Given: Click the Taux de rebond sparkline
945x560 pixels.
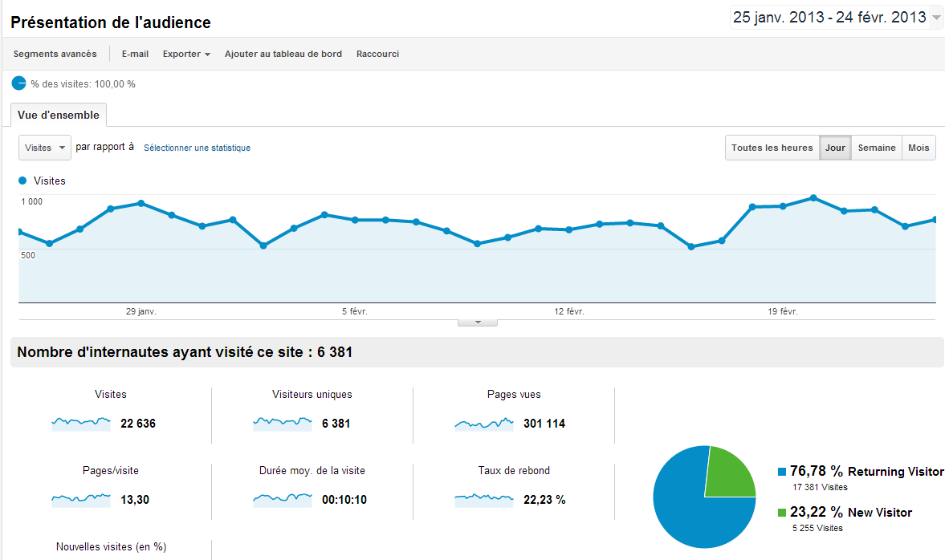Looking at the screenshot, I should (484, 499).
